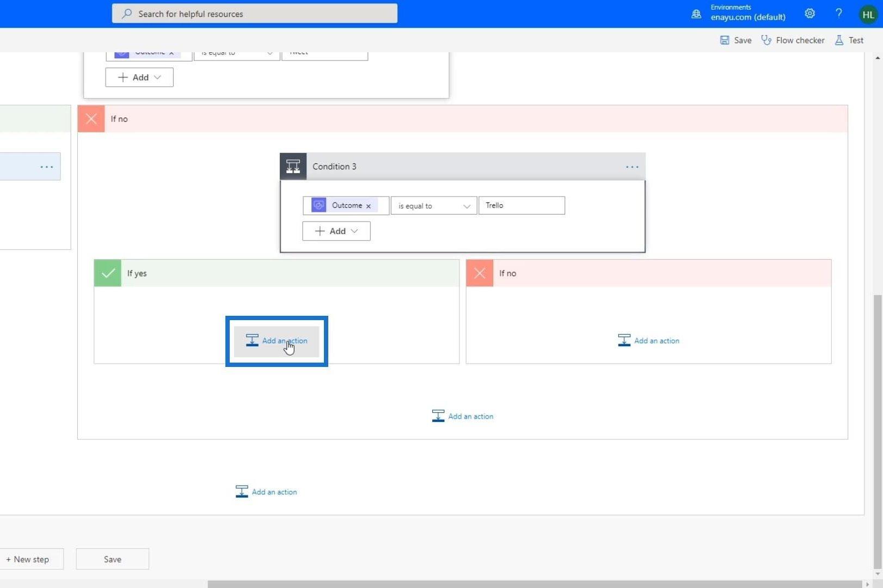Open ellipsis menu on left partial card
The height and width of the screenshot is (588, 883).
[x=47, y=167]
